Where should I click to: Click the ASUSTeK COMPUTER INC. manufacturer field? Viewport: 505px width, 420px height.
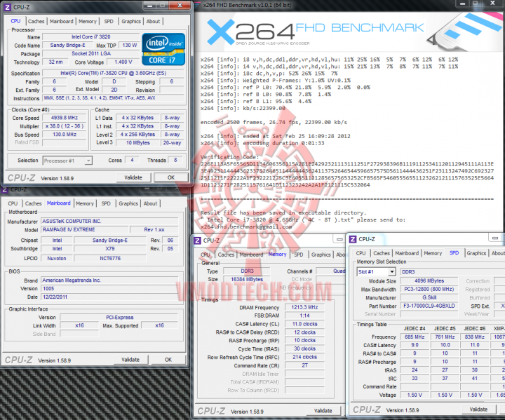pyautogui.click(x=110, y=222)
